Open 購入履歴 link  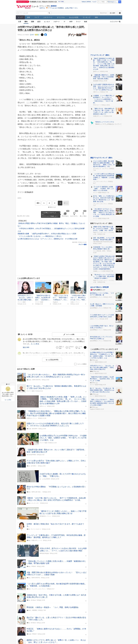pyautogui.click(x=112, y=13)
